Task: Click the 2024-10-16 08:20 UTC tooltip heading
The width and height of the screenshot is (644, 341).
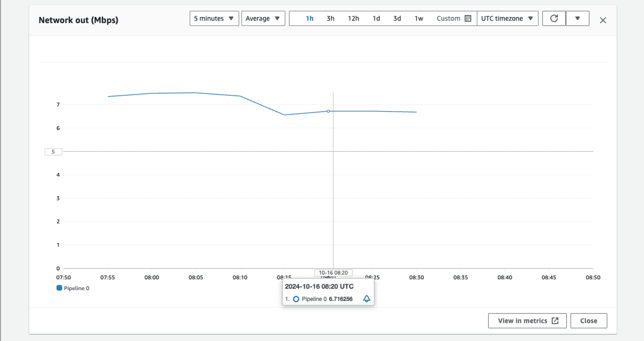Action: point(319,286)
